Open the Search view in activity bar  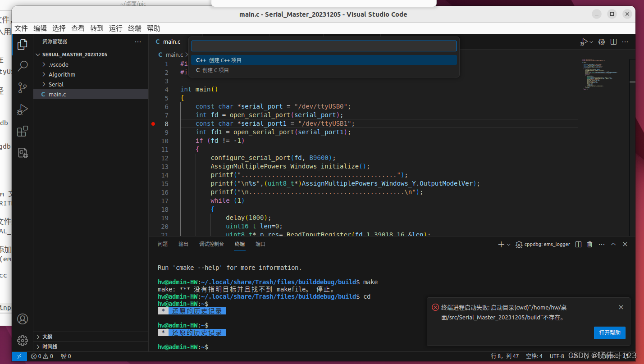click(x=23, y=66)
